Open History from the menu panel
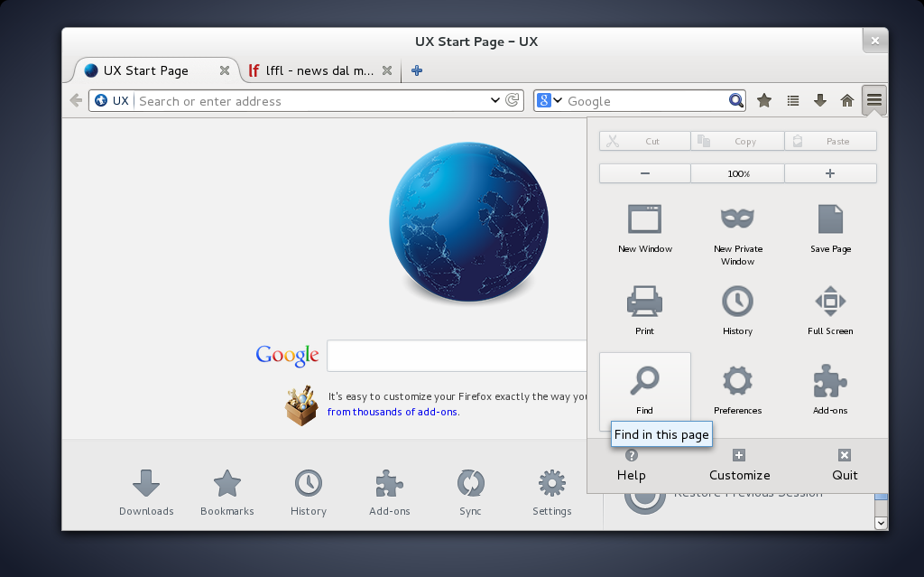The width and height of the screenshot is (924, 577). pyautogui.click(x=738, y=311)
